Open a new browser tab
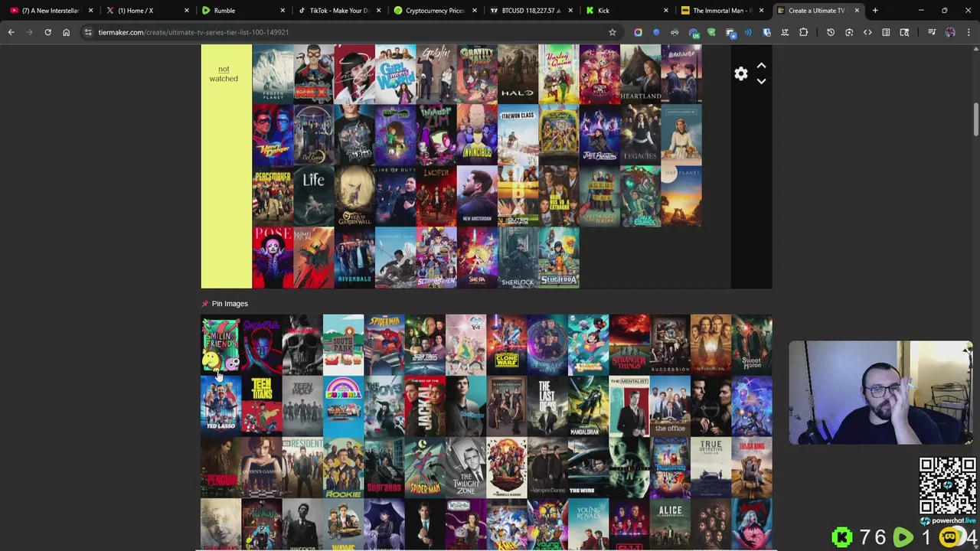 click(875, 11)
